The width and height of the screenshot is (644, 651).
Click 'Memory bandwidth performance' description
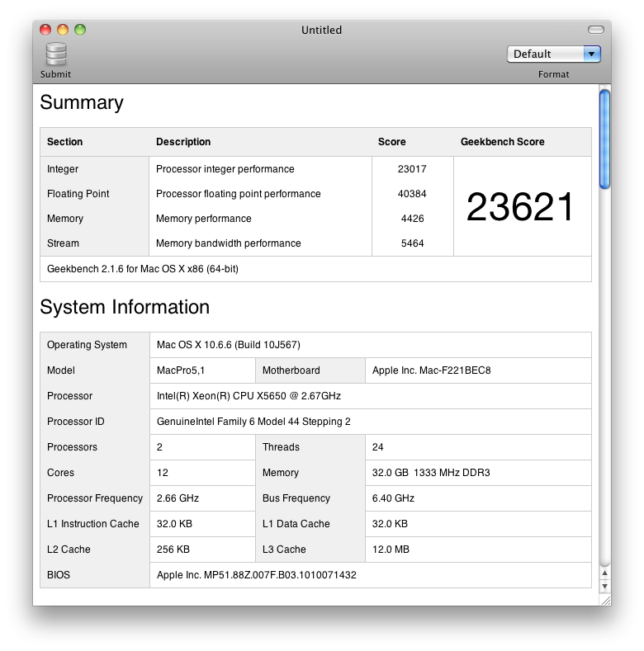point(229,243)
